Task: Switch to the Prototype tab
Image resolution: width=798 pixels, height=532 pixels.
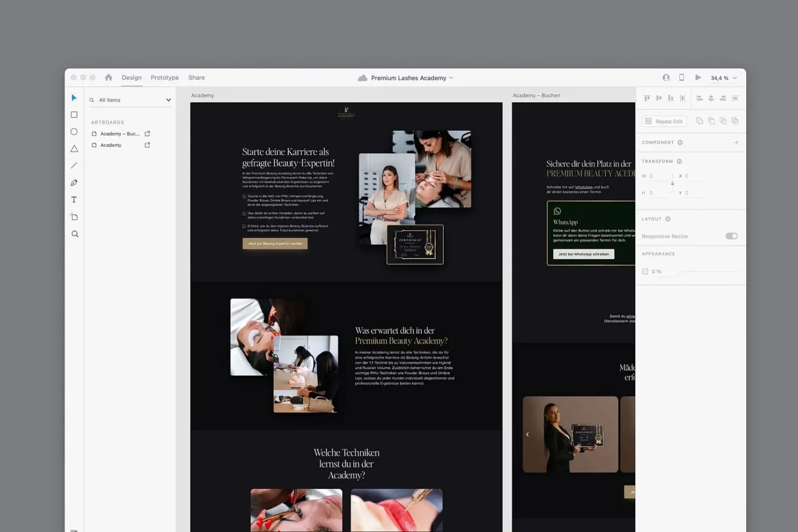Action: tap(164, 77)
